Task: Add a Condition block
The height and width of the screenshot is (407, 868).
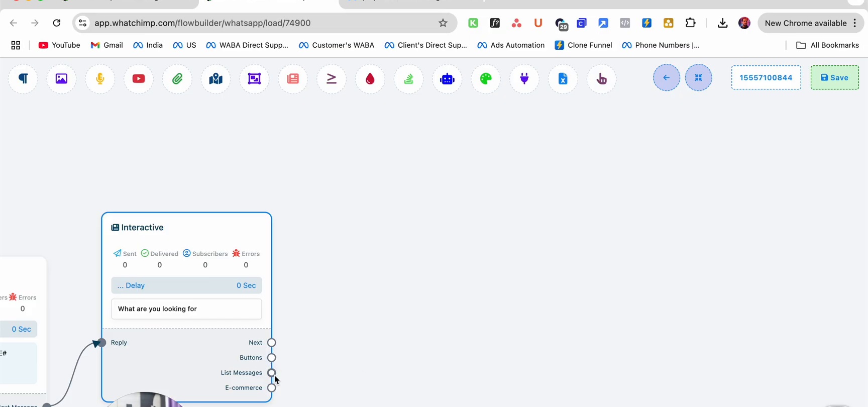Action: tap(332, 79)
